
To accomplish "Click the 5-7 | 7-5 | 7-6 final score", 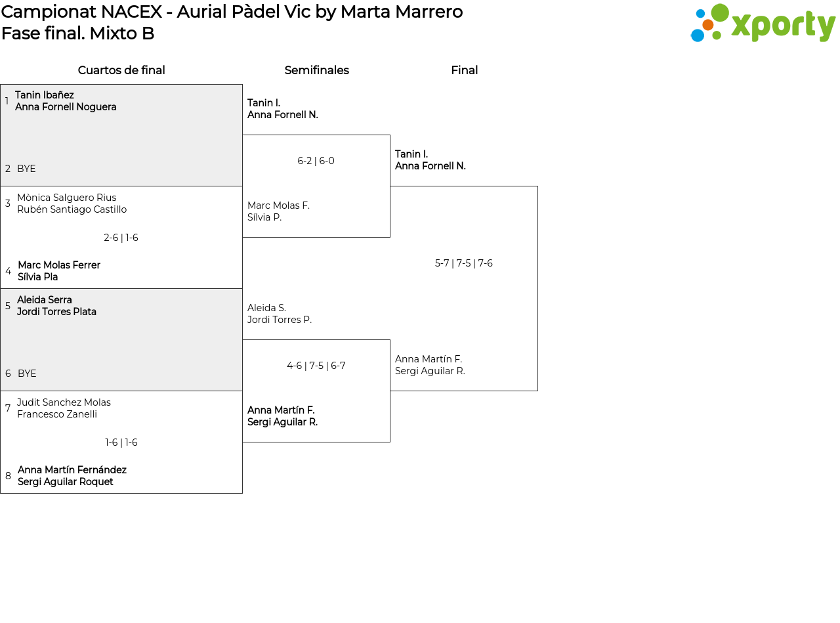I will click(x=463, y=263).
